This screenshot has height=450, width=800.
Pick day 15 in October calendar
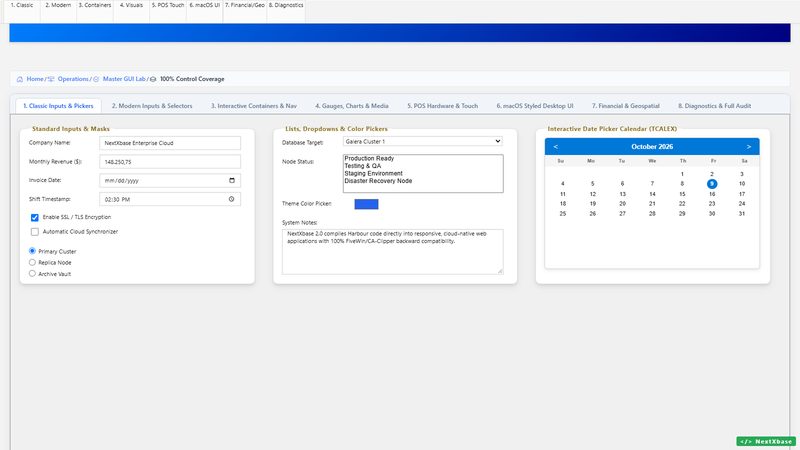tap(682, 194)
